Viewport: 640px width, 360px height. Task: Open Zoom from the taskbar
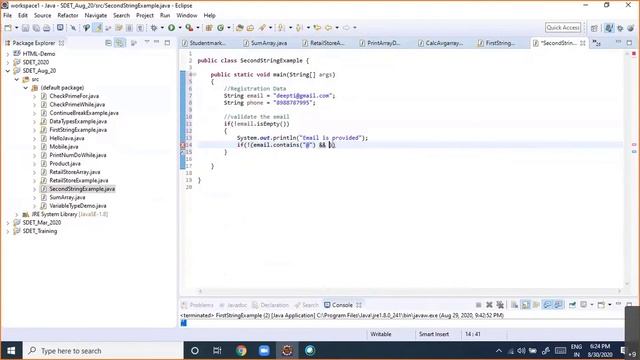coord(264,351)
